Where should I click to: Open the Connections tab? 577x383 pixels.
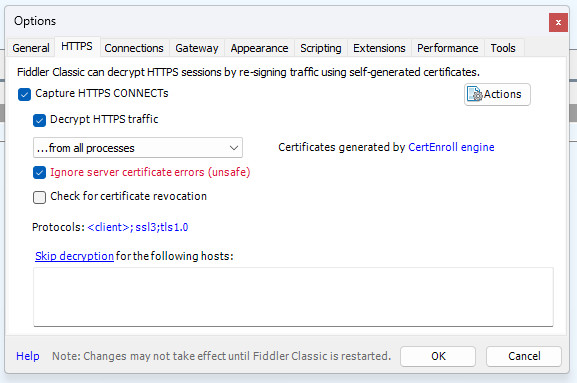(134, 48)
